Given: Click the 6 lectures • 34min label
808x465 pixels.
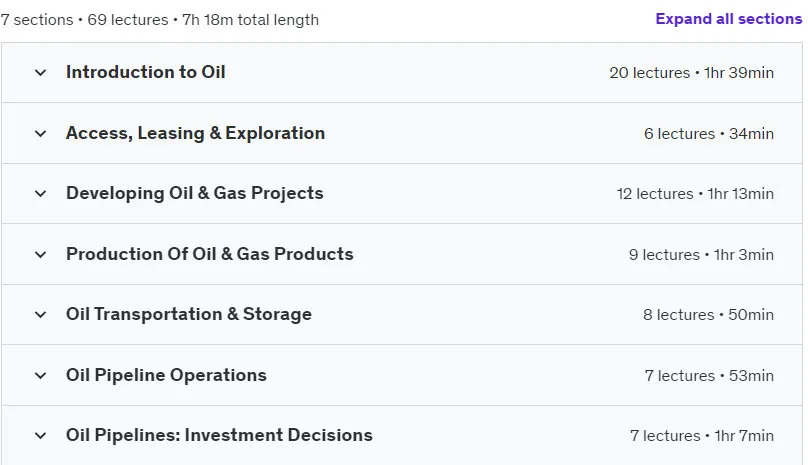Looking at the screenshot, I should [x=709, y=134].
